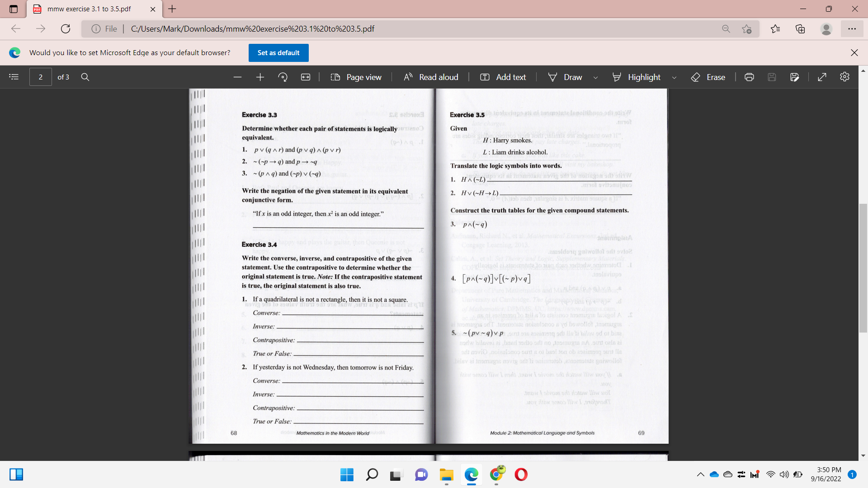
Task: Start Read aloud for the document
Action: pyautogui.click(x=430, y=77)
